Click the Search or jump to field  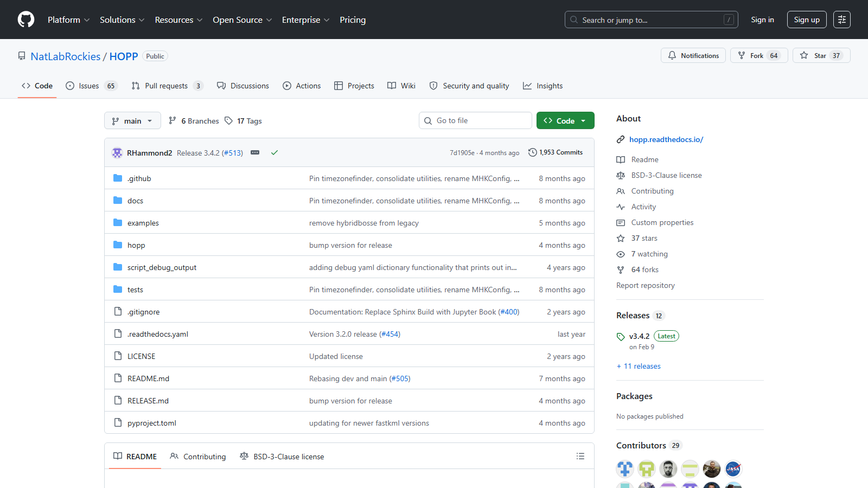click(651, 20)
